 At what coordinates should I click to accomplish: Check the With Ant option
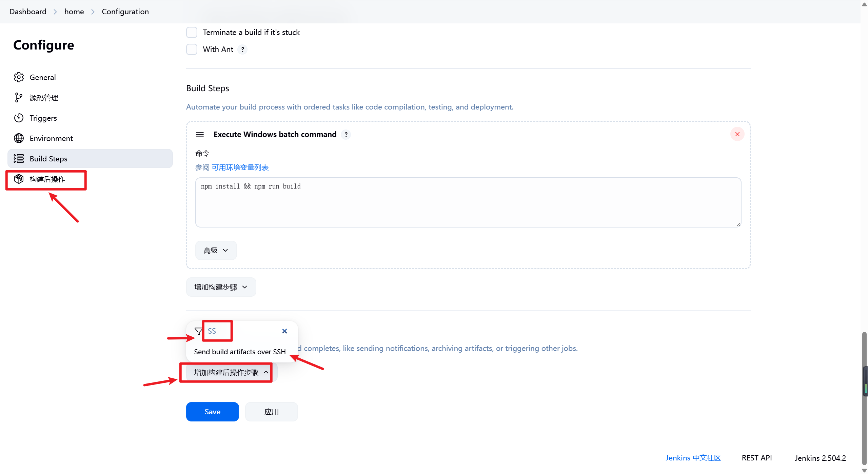point(192,50)
